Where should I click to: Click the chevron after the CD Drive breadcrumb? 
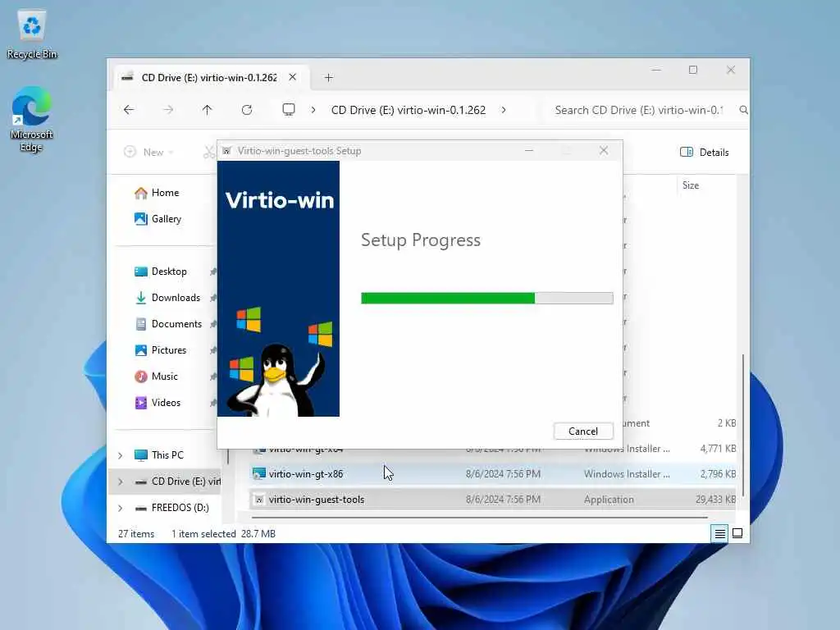click(504, 110)
